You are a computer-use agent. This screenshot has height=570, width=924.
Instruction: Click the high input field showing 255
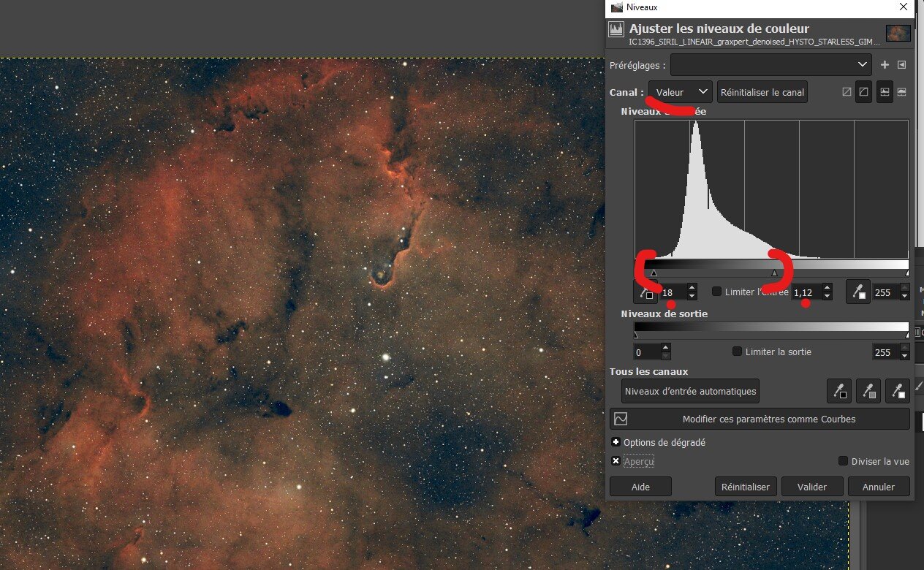click(885, 292)
